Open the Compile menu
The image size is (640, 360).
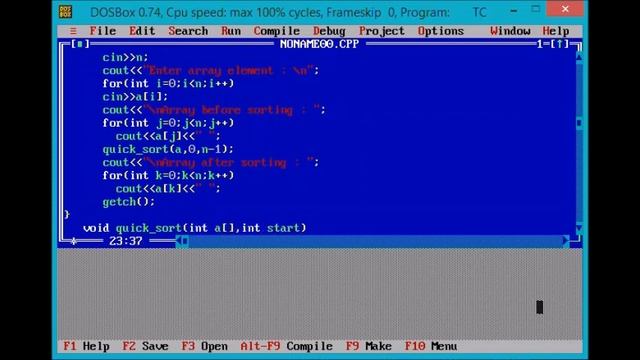pyautogui.click(x=277, y=31)
